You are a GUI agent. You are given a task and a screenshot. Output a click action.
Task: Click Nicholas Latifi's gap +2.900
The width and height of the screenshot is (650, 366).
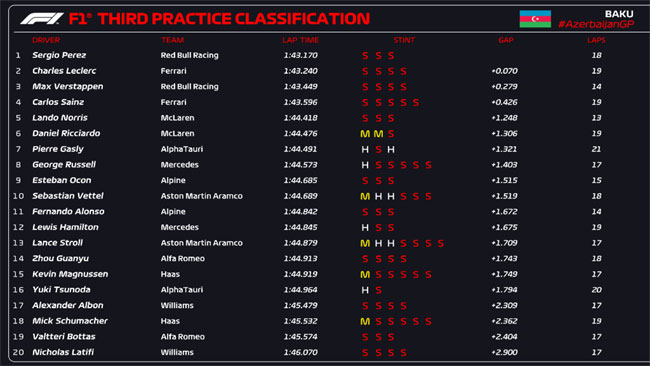[x=504, y=352]
